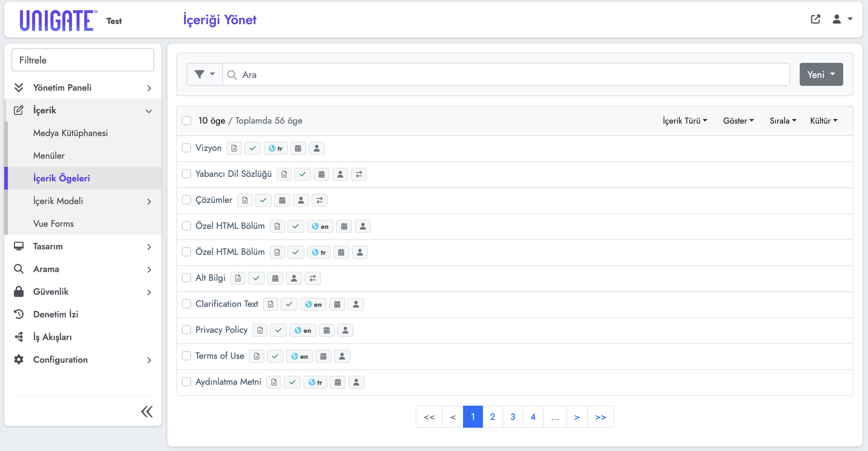868x451 pixels.
Task: Expand the Configuration sidebar menu
Action: (x=83, y=360)
